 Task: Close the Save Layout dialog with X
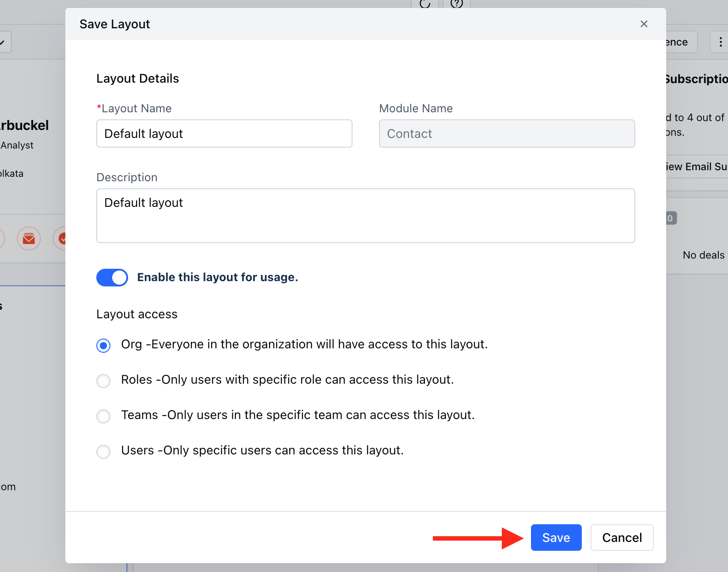[644, 24]
